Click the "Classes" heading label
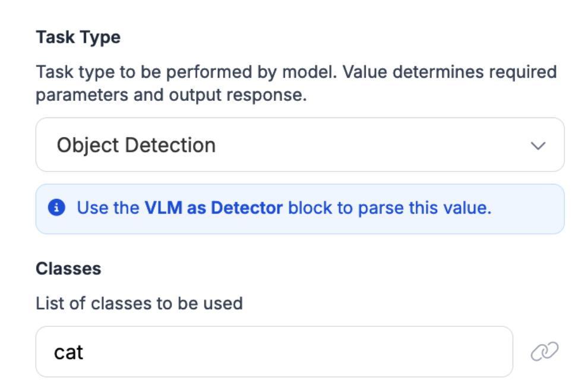The height and width of the screenshot is (388, 588). 68,269
